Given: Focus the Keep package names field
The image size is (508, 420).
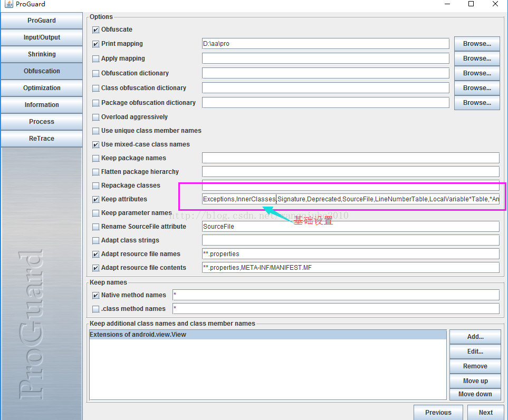Looking at the screenshot, I should [x=351, y=158].
